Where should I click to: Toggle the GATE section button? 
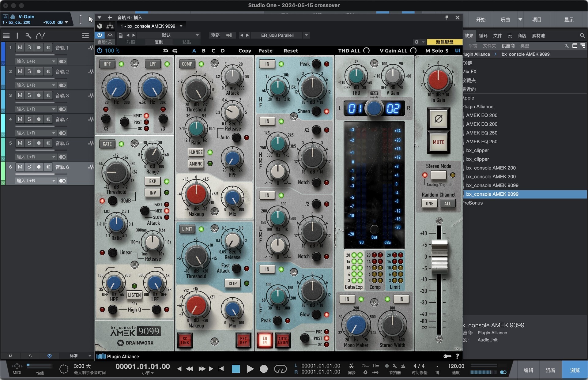coord(107,144)
